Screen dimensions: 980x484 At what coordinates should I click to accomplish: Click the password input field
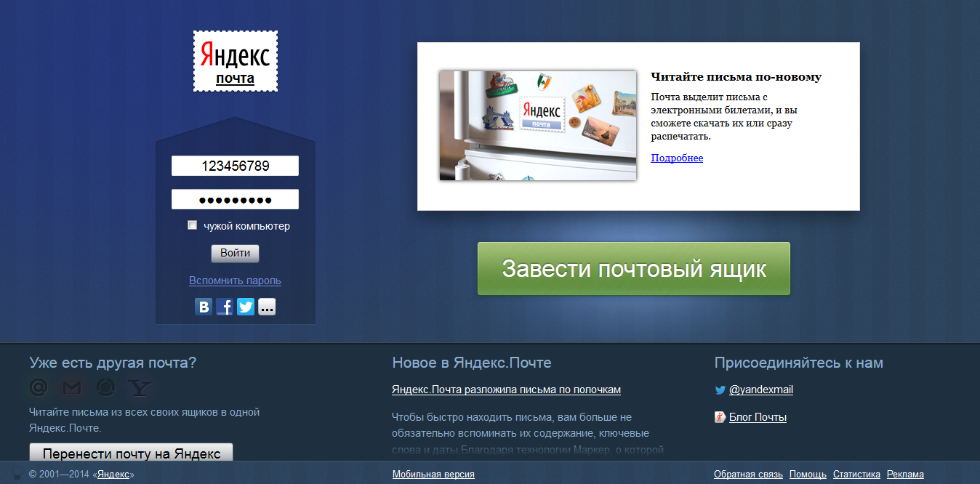click(x=235, y=199)
